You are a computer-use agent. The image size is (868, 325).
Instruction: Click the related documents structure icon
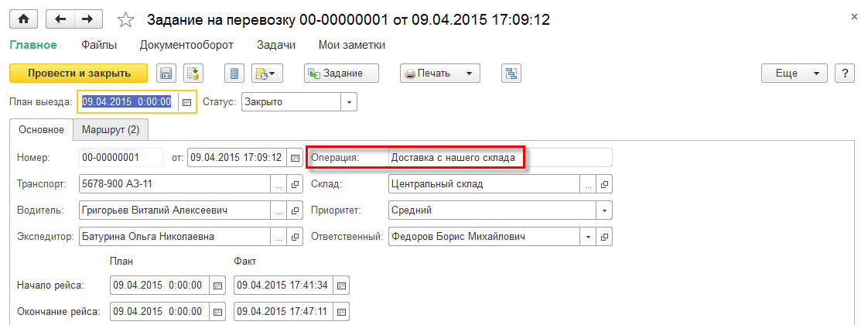[511, 74]
